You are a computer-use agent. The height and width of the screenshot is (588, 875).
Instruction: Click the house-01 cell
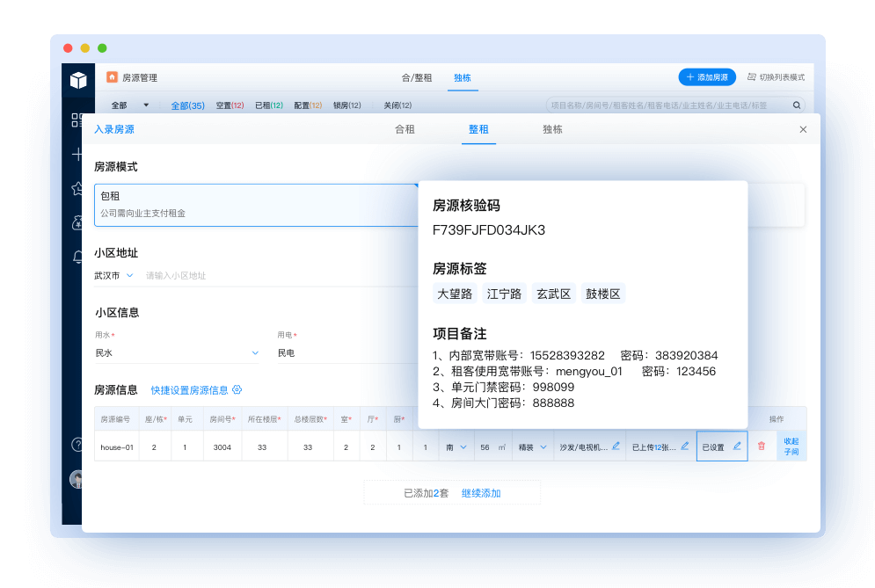(x=117, y=447)
